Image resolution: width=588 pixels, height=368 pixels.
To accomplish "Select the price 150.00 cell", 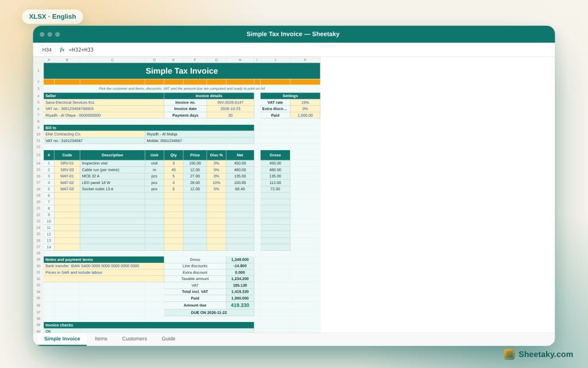I will (195, 163).
